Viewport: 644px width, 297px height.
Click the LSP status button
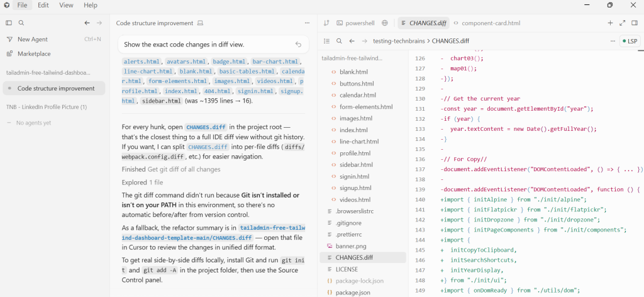tap(630, 41)
